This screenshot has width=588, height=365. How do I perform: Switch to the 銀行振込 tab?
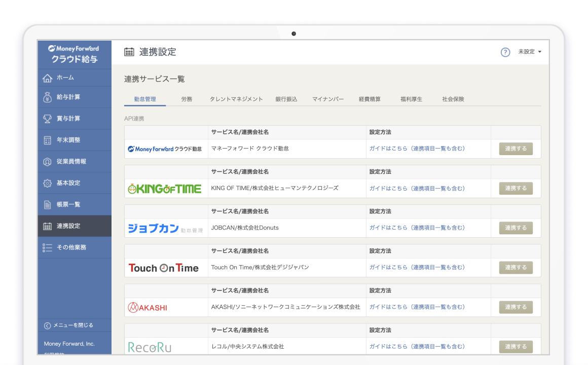point(286,99)
